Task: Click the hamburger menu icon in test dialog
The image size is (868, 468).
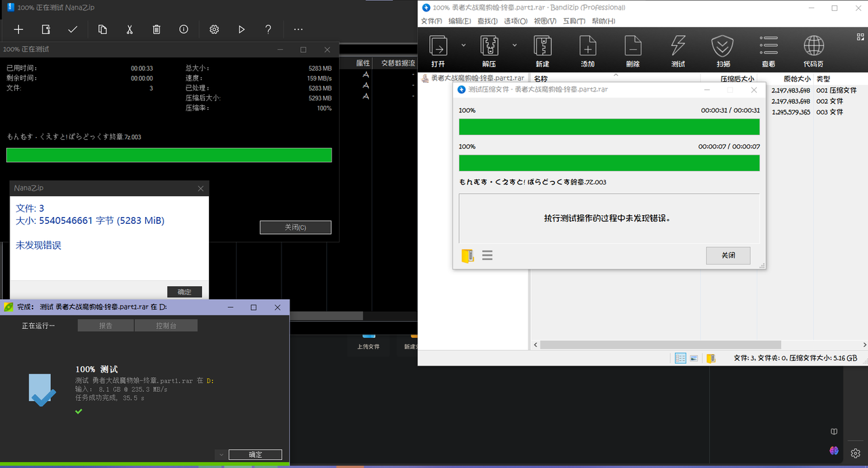Action: 487,256
